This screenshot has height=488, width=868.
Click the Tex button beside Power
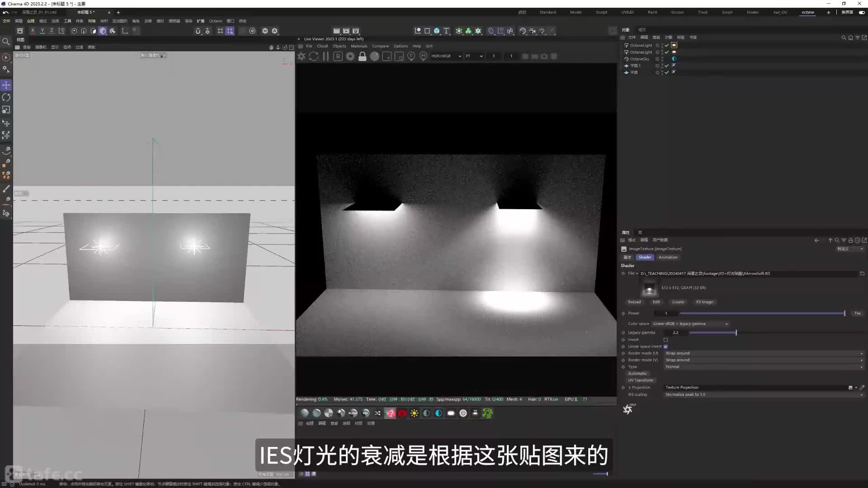tap(857, 313)
